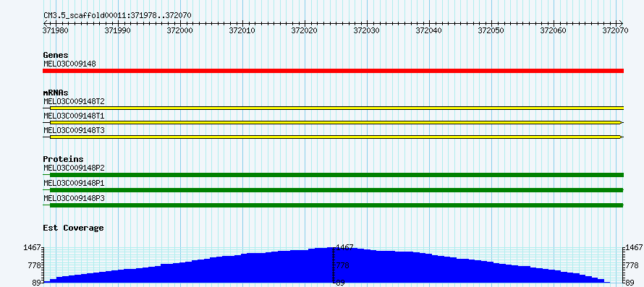Image resolution: width=644 pixels, height=287 pixels.
Task: Click the center 1467 coverage peak label
Action: [x=344, y=247]
